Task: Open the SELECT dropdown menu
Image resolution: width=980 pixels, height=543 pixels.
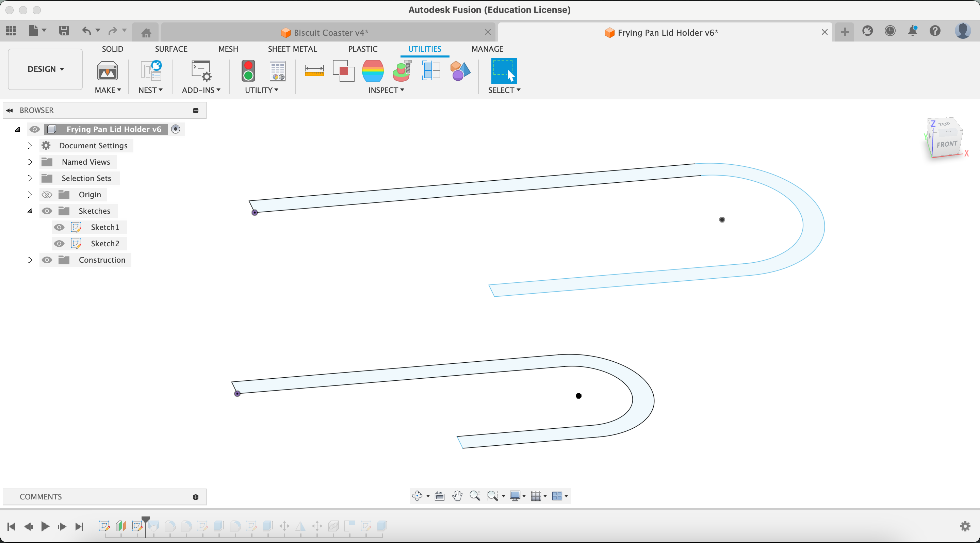Action: click(504, 90)
